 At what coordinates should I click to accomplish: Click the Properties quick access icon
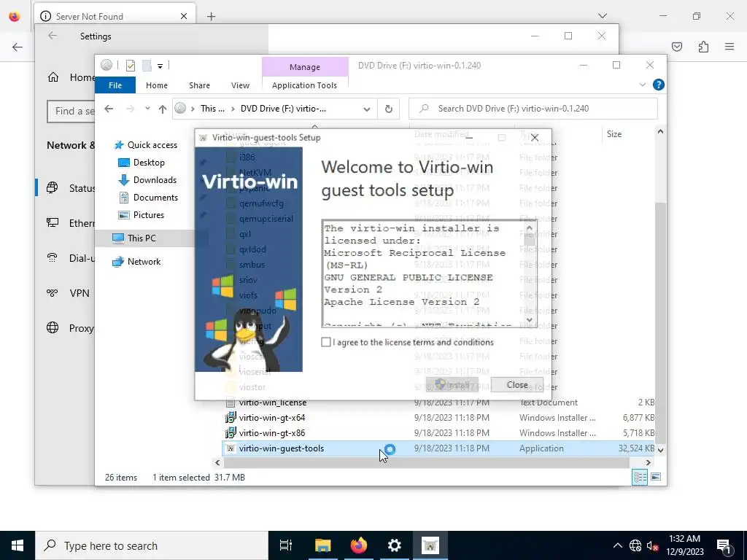click(131, 66)
